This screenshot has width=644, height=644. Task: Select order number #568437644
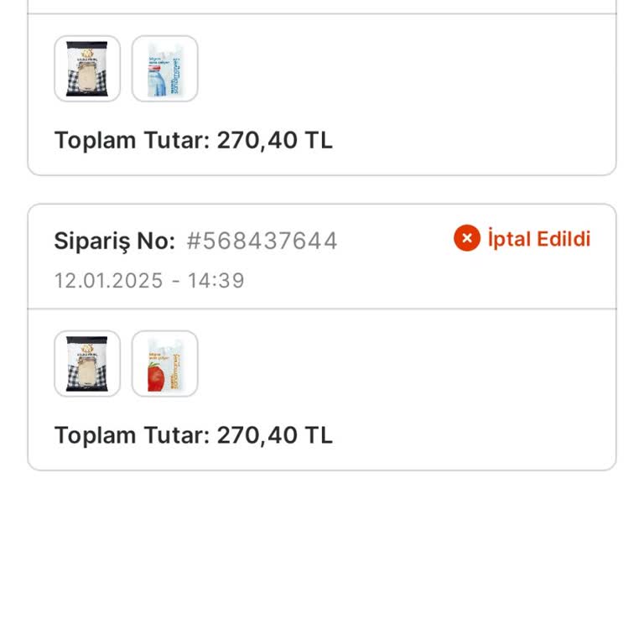(x=262, y=241)
